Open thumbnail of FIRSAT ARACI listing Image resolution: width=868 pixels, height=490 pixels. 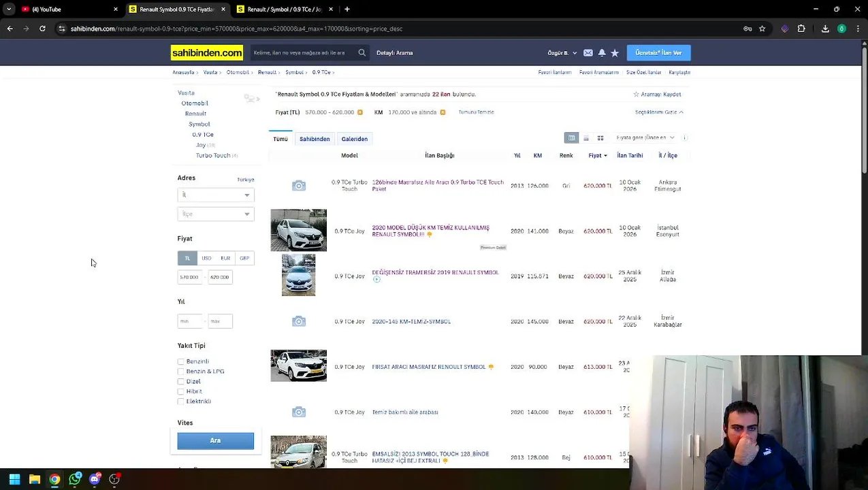[x=299, y=365]
